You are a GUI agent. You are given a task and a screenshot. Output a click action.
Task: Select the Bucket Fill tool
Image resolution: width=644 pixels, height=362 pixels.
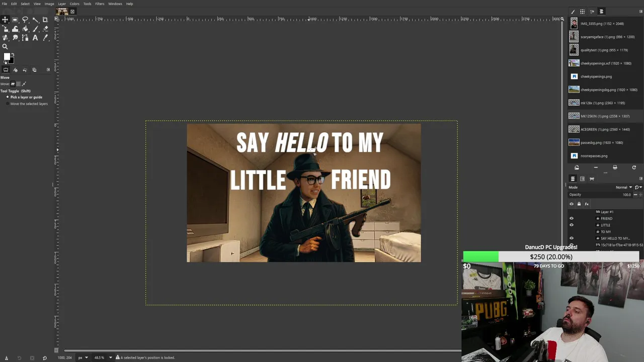click(x=25, y=29)
